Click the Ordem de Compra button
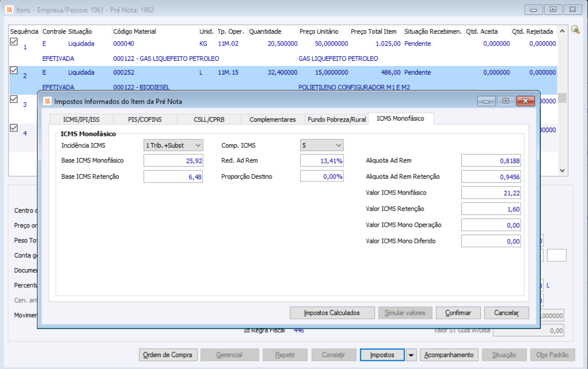This screenshot has width=588, height=369. (168, 355)
